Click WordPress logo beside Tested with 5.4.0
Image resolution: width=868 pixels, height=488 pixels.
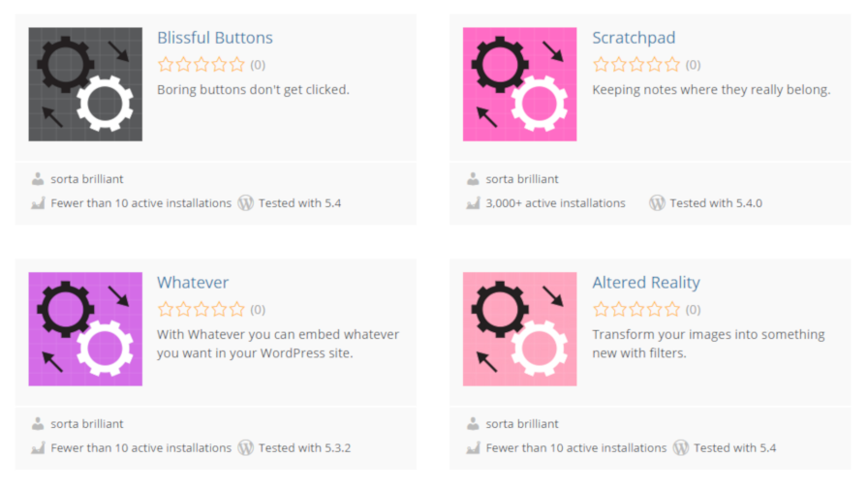(x=657, y=203)
